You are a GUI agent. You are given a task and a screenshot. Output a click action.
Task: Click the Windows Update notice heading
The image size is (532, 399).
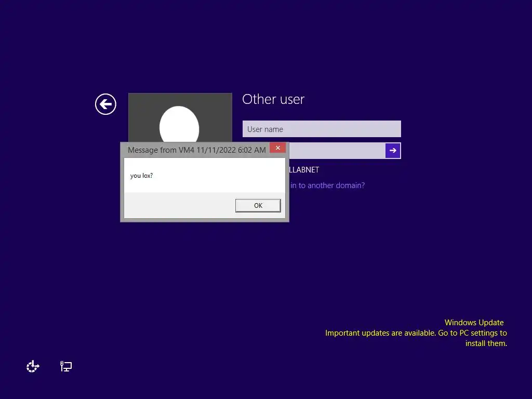474,322
